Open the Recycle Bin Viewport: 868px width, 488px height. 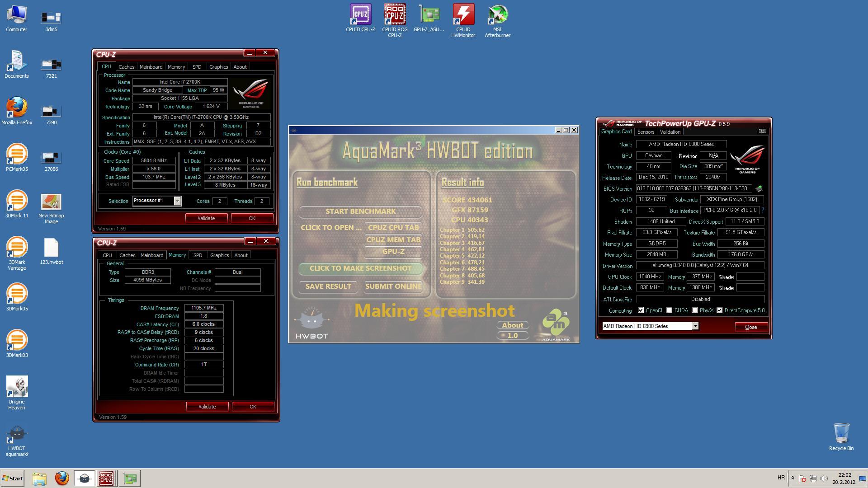pos(841,437)
